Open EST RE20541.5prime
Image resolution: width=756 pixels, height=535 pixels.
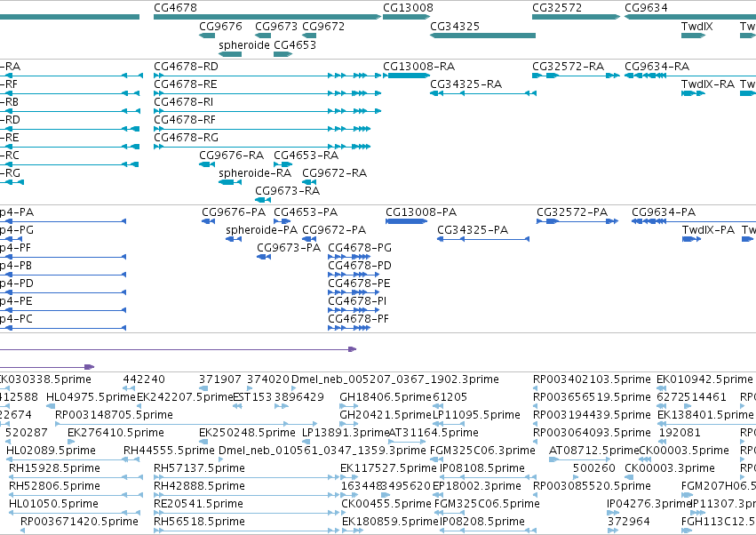point(198,504)
